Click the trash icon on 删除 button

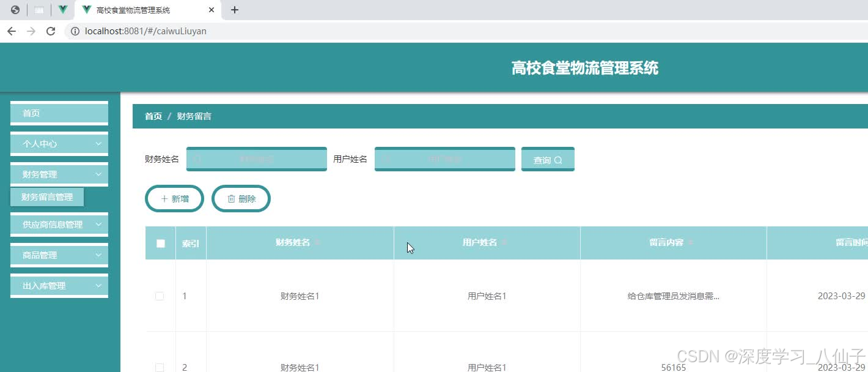[x=232, y=198]
